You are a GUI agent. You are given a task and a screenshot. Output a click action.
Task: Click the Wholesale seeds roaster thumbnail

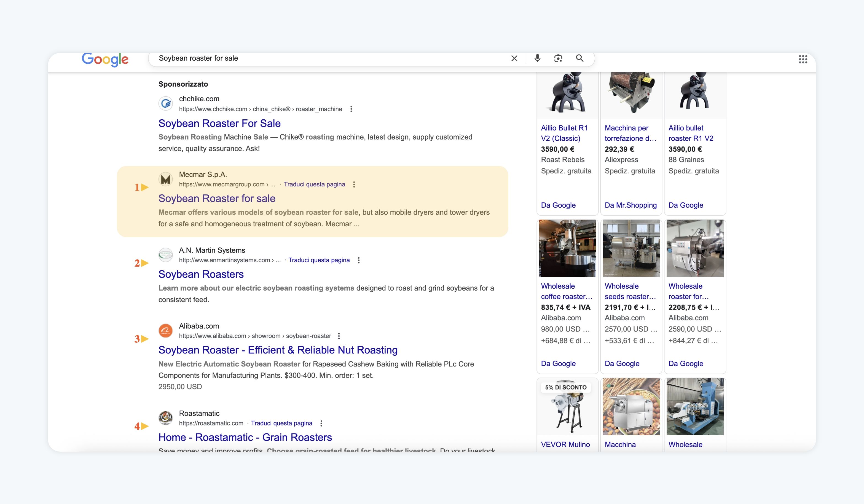coord(631,248)
